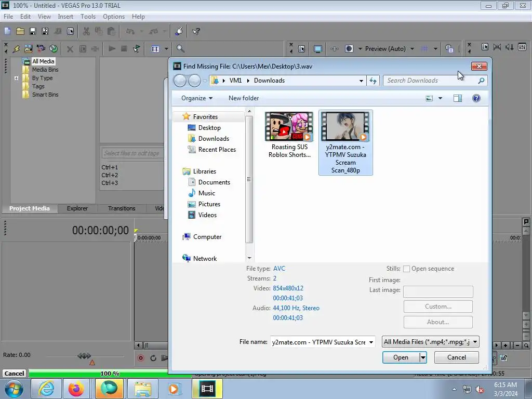532x399 pixels.
Task: Select Media Bins in Project Media tree
Action: tap(45, 70)
